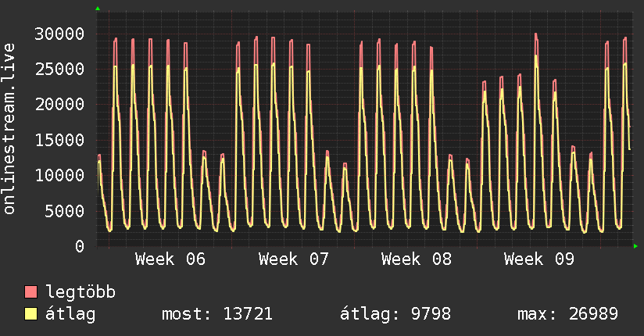Click the Week 07 axis label

pyautogui.click(x=294, y=259)
